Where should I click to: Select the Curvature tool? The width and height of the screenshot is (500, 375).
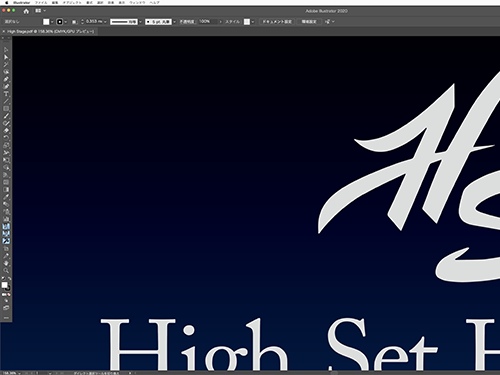(x=6, y=86)
